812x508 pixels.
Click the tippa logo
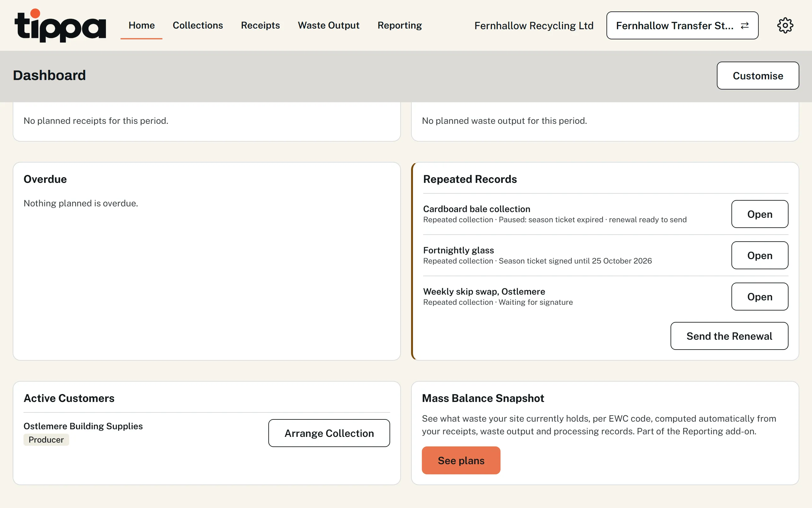[x=60, y=25]
